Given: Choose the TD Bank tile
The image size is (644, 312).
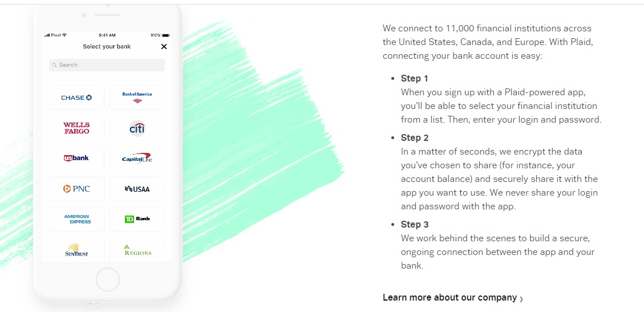Looking at the screenshot, I should [x=137, y=219].
